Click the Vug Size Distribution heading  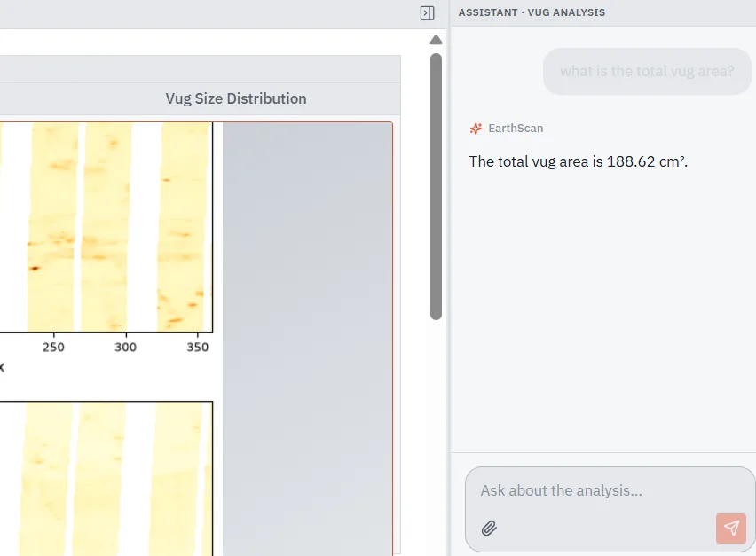point(236,98)
